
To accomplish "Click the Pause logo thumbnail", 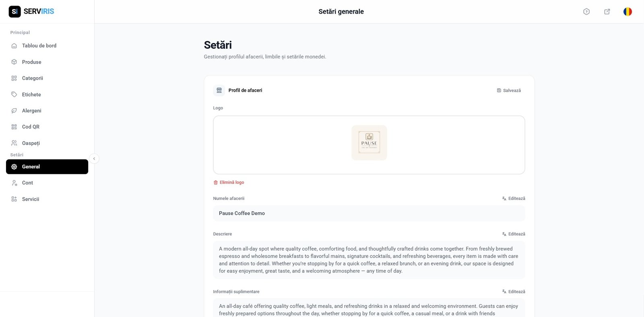I will [x=369, y=143].
